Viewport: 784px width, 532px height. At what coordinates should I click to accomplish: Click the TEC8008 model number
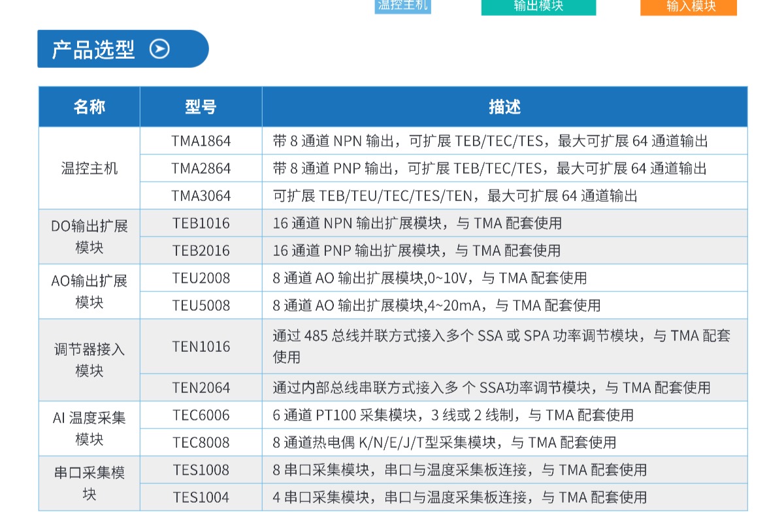coord(201,443)
